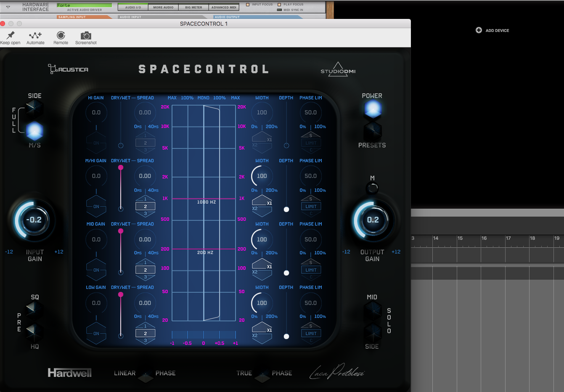Toggle the Low band ON hexagon
The height and width of the screenshot is (392, 564).
96,334
